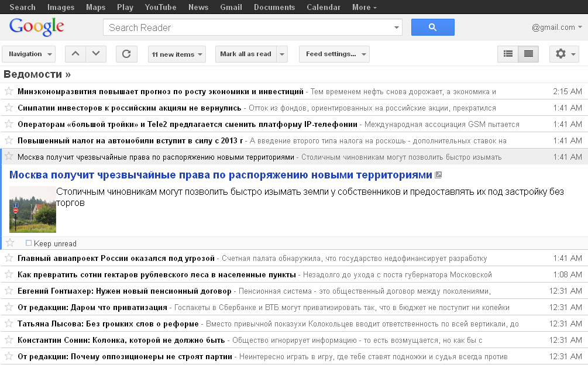Open article Операторам «большой тройки» и Tele2

coord(187,124)
